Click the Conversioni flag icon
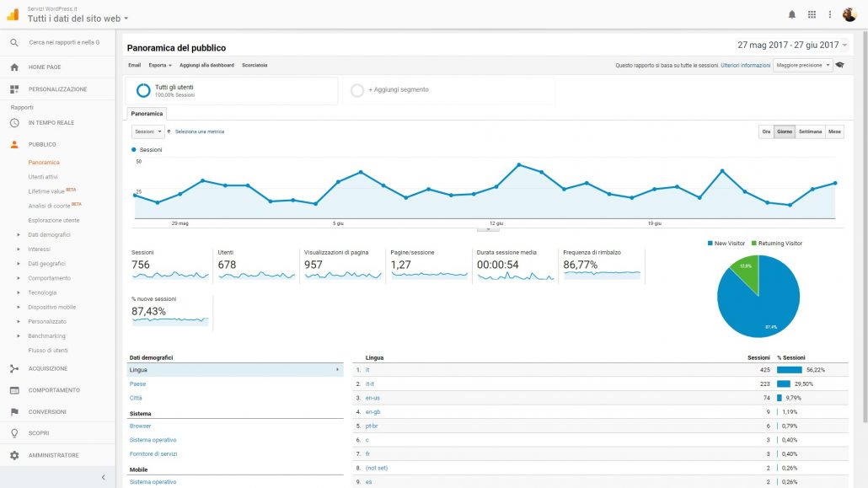 (14, 411)
